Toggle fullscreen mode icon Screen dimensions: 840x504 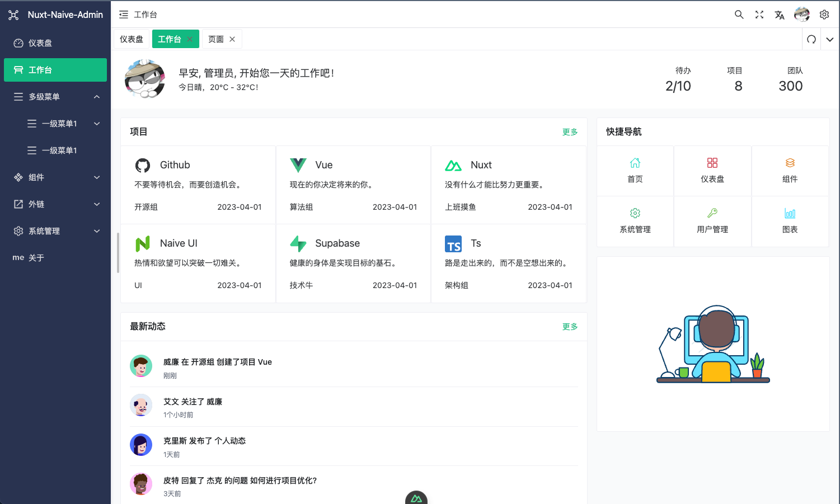click(x=759, y=15)
